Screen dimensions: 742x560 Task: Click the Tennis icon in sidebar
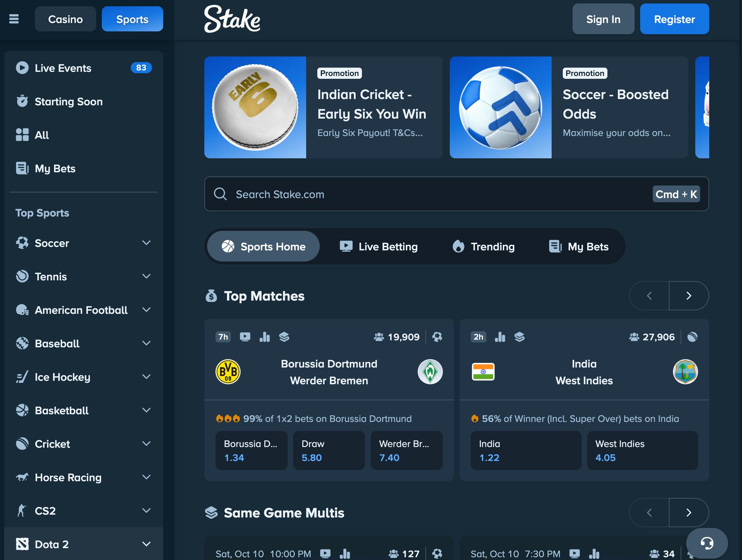(22, 276)
